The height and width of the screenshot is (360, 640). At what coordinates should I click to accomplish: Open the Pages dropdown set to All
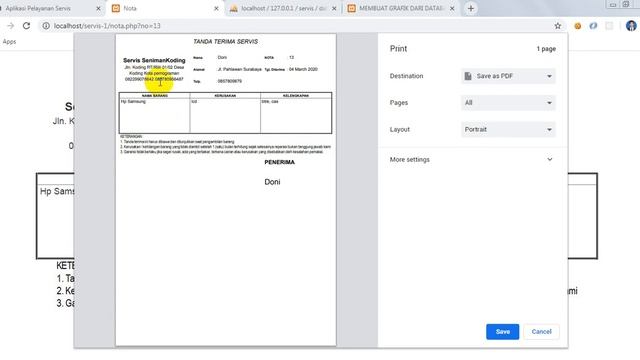508,103
